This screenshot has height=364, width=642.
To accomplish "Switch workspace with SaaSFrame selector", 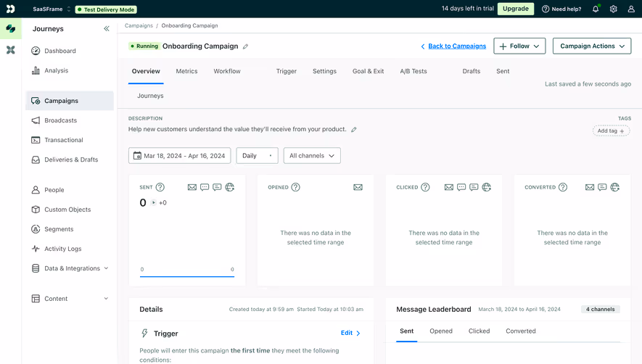I will (x=52, y=9).
